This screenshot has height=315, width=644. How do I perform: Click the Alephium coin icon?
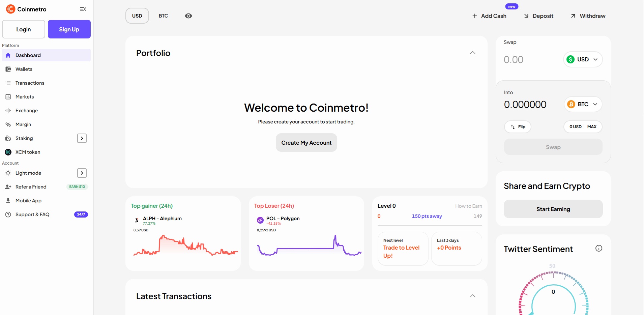pyautogui.click(x=137, y=220)
